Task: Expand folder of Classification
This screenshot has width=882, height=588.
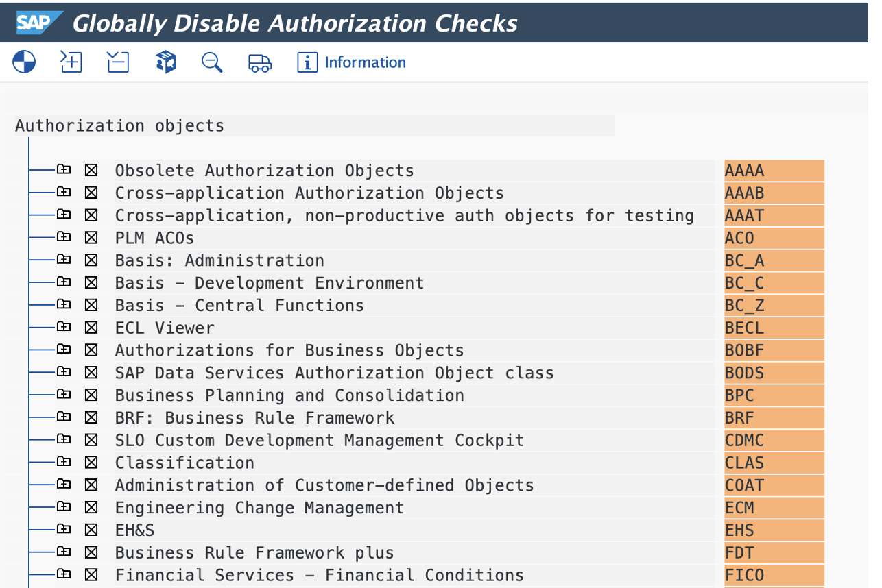Action: 64,462
